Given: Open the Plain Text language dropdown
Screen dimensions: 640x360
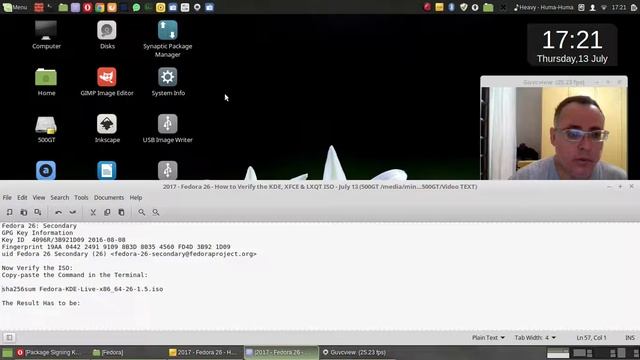Looking at the screenshot, I should pos(488,338).
